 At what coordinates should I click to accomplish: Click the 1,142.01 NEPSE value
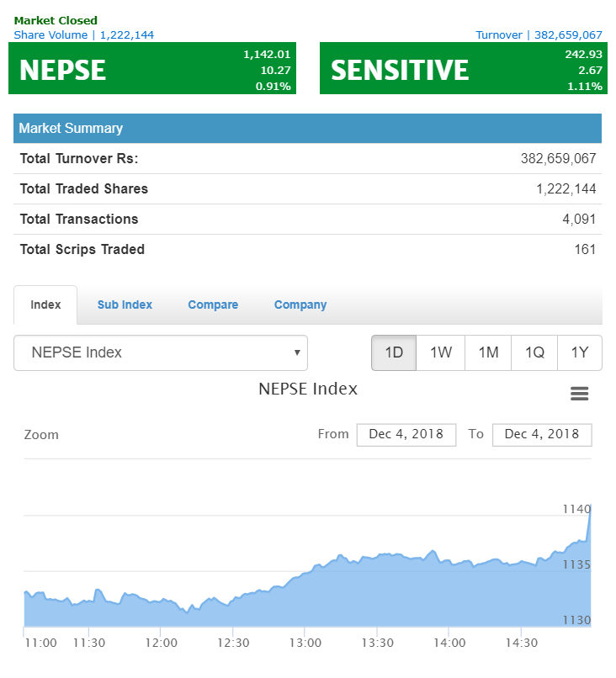(x=267, y=55)
